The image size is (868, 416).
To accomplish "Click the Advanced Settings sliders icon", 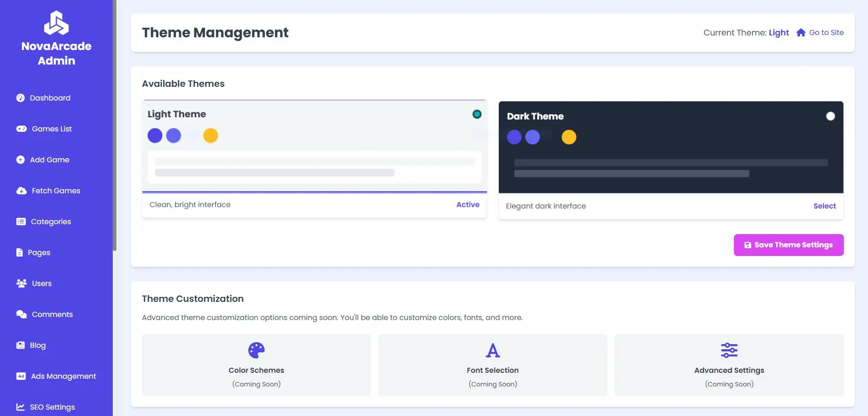I will click(729, 350).
